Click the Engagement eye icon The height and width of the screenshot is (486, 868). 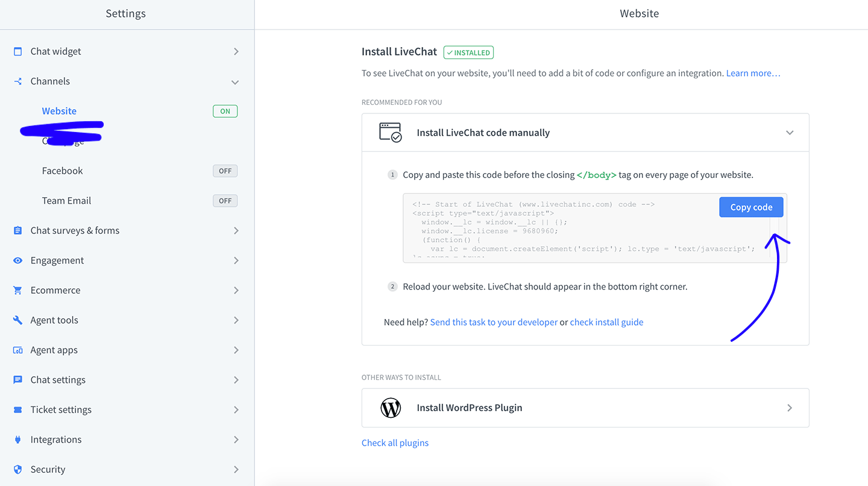click(x=17, y=260)
